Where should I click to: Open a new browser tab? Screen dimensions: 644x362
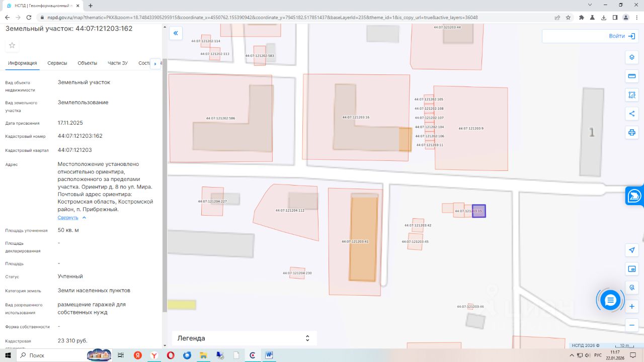91,6
